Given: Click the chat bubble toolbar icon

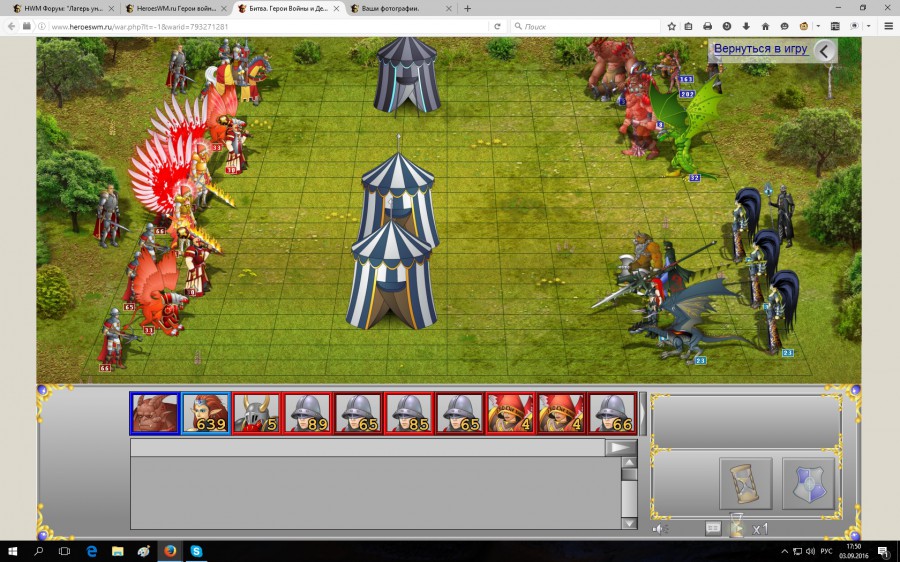Looking at the screenshot, I should tap(785, 26).
